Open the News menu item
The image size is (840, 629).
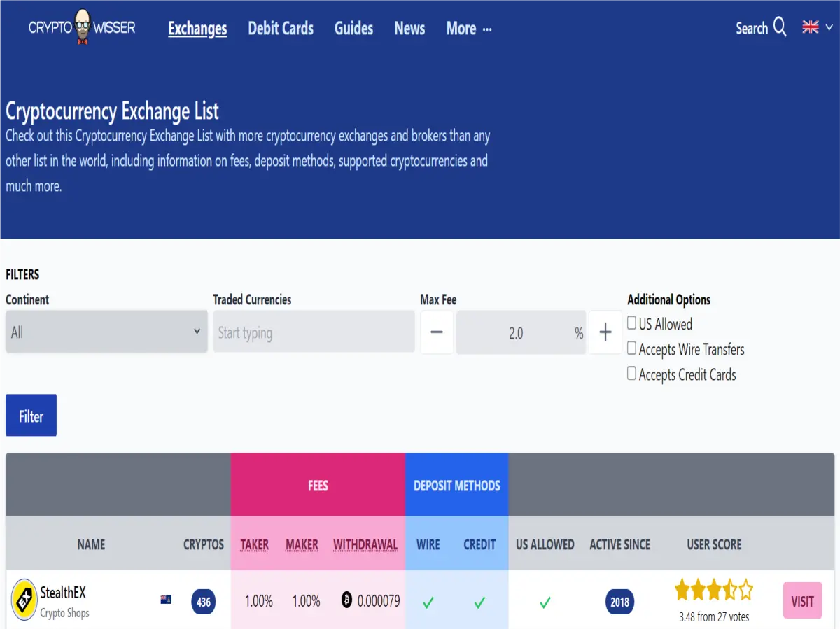(409, 29)
